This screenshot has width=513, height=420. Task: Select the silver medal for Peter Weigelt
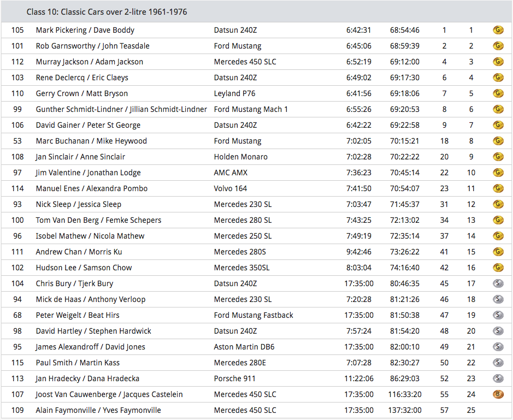tap(498, 315)
